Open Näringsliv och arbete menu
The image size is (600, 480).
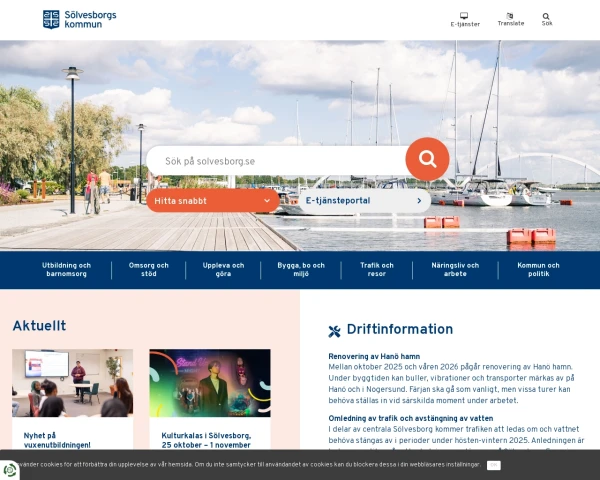455,269
